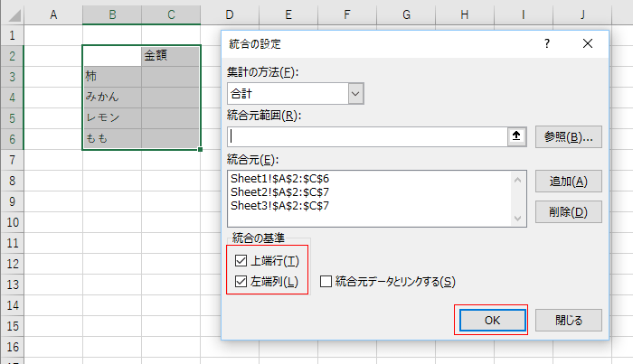Select Sheet3!$A$2:$C$7 in the list
Screen dimensions: 633x364
pos(279,205)
